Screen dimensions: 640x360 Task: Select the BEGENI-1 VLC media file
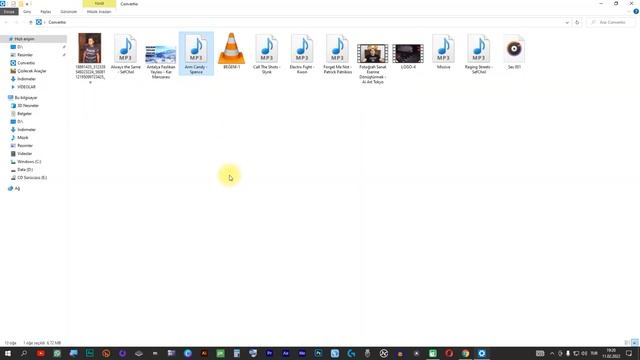(231, 51)
